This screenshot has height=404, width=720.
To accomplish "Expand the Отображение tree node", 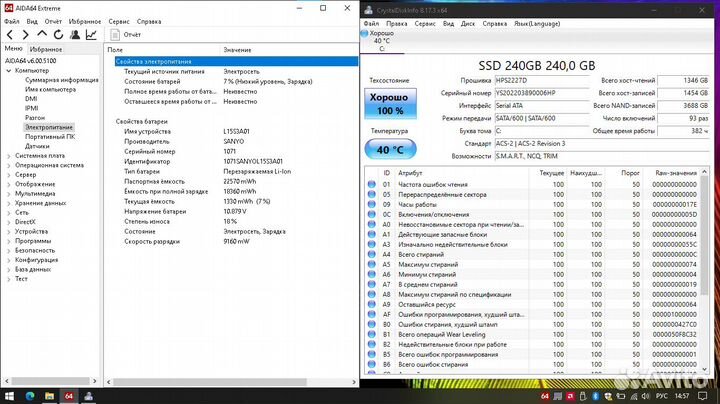I will [9, 185].
